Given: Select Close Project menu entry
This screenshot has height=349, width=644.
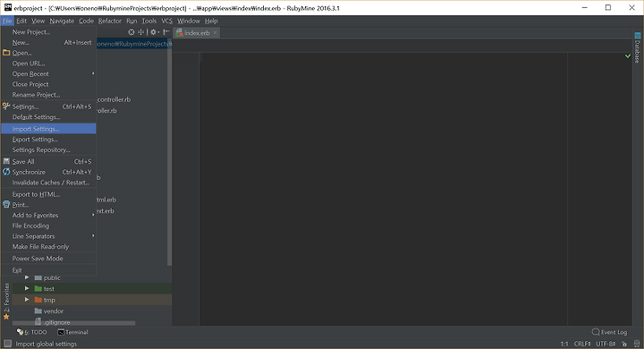Looking at the screenshot, I should [x=48, y=84].
